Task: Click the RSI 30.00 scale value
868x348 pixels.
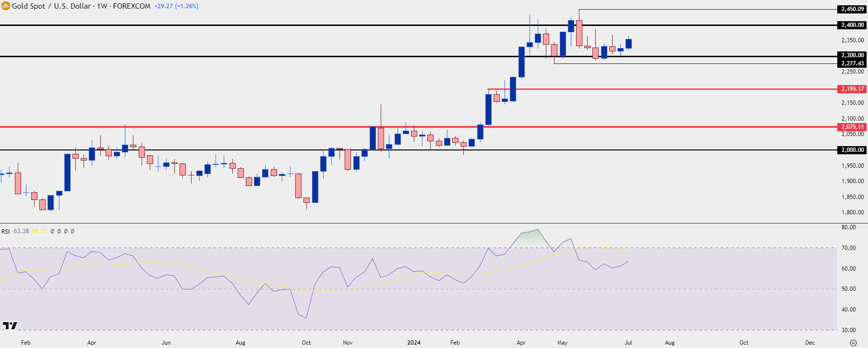Action: tap(849, 330)
